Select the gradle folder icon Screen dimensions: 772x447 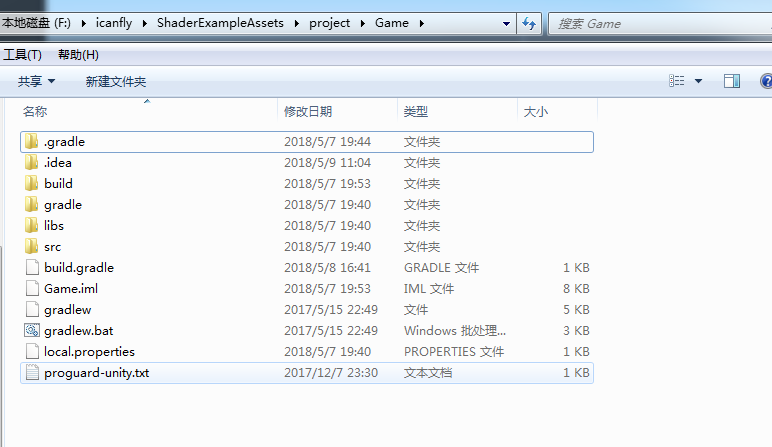point(32,205)
